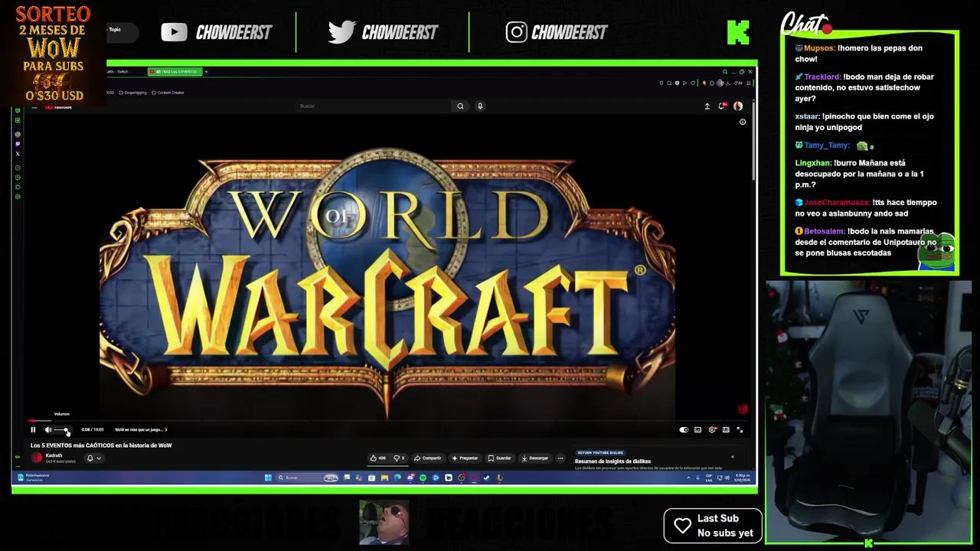Open the YouTube notifications bell
The image size is (980, 551).
(x=721, y=106)
